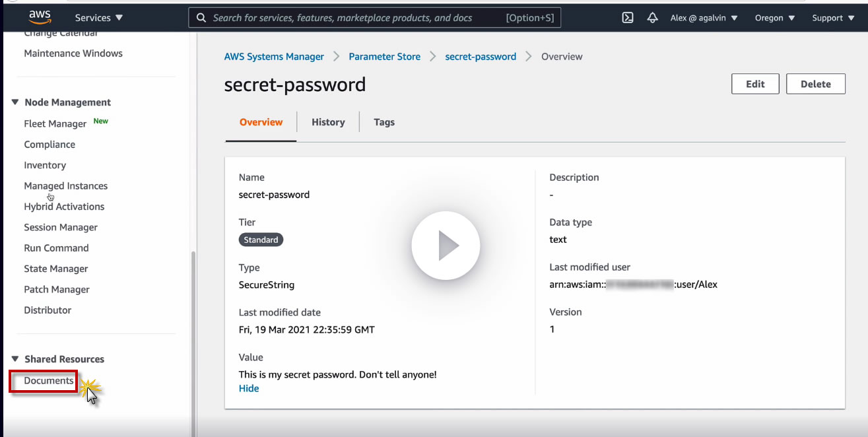Open Fleet Manager in sidebar
This screenshot has width=868, height=437.
tap(55, 123)
